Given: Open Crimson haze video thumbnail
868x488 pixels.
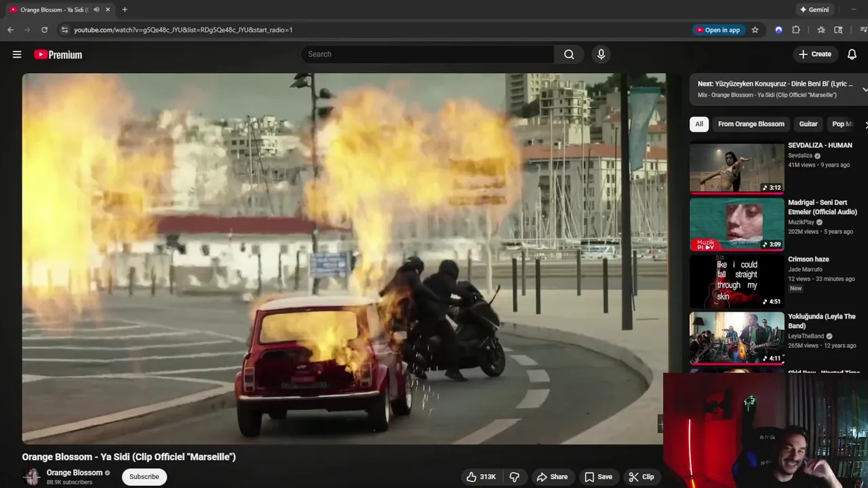Looking at the screenshot, I should click(736, 281).
